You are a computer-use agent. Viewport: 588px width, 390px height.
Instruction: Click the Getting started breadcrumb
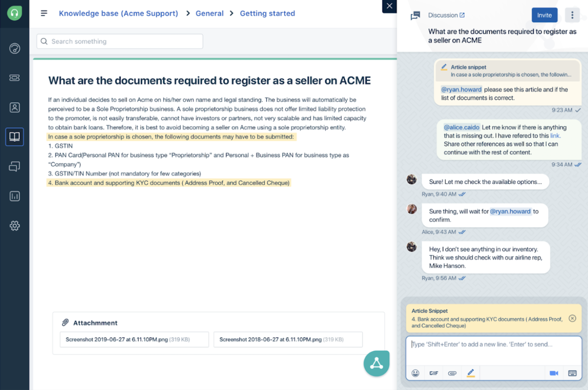268,13
